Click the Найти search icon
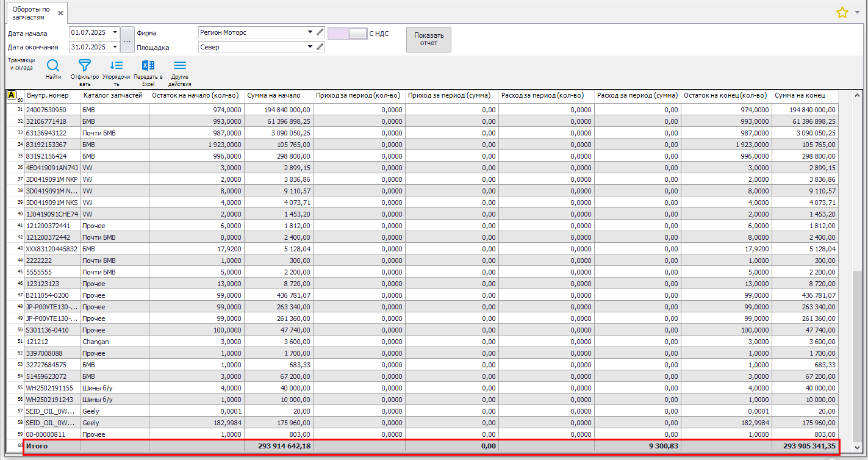The image size is (868, 460). (x=53, y=66)
